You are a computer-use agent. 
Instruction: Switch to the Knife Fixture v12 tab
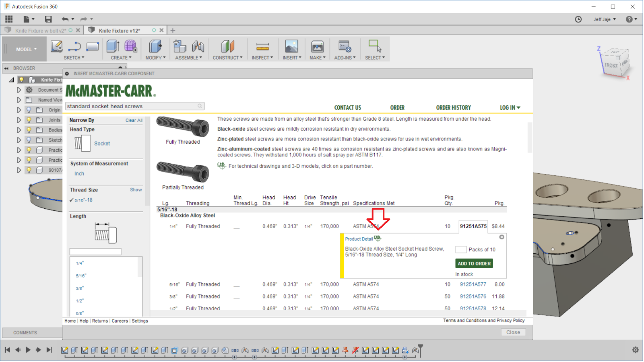coord(118,30)
